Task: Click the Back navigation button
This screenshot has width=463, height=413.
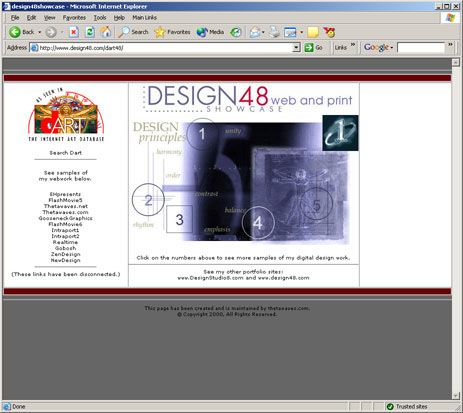Action: pyautogui.click(x=22, y=32)
